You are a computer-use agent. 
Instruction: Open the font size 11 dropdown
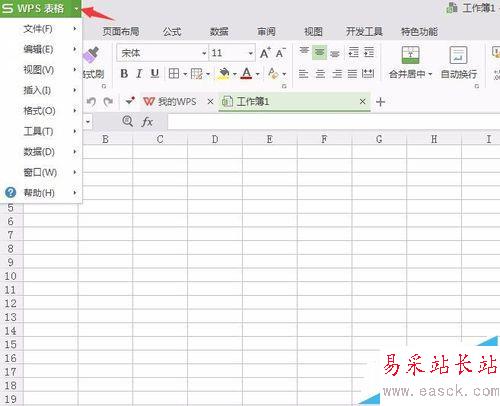coord(250,53)
